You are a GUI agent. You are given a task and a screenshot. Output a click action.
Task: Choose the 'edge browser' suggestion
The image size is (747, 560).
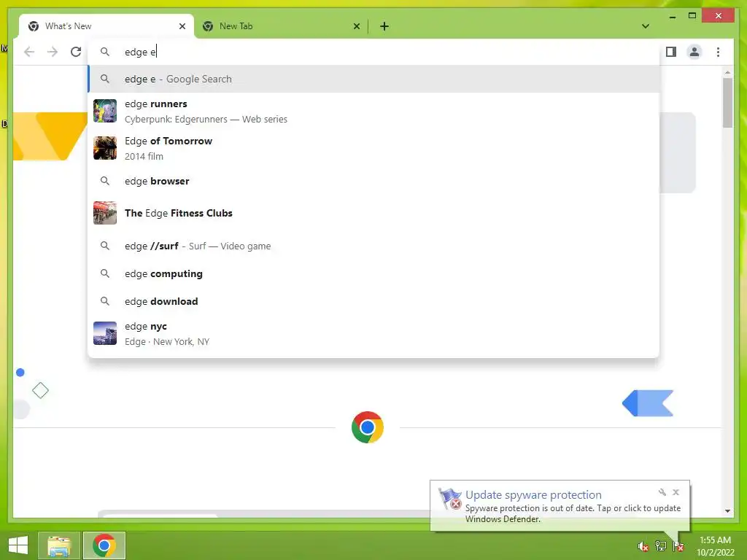coord(373,181)
